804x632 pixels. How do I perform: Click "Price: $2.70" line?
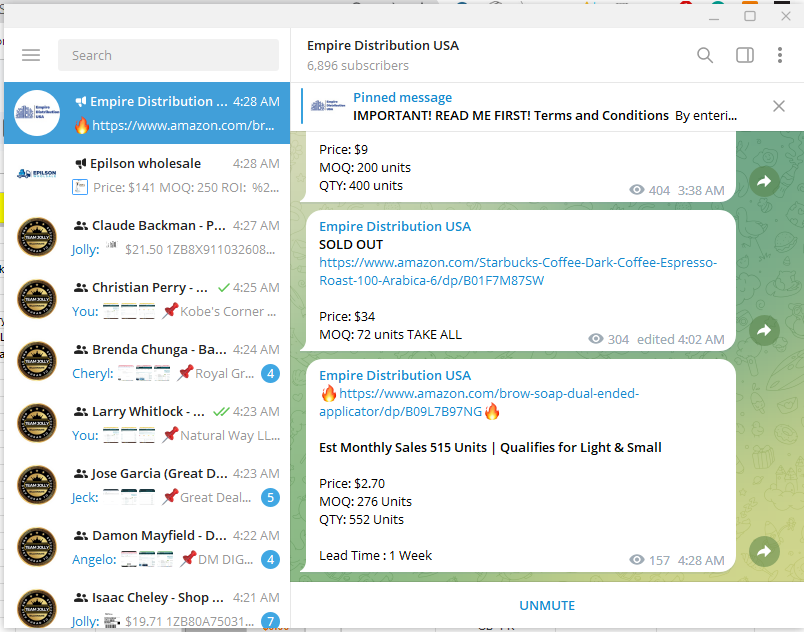pyautogui.click(x=352, y=483)
